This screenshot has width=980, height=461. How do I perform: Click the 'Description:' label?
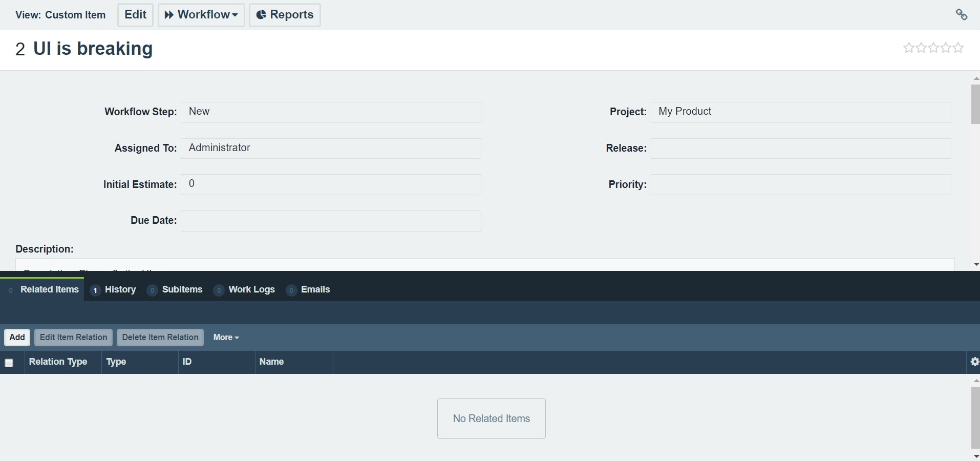45,249
